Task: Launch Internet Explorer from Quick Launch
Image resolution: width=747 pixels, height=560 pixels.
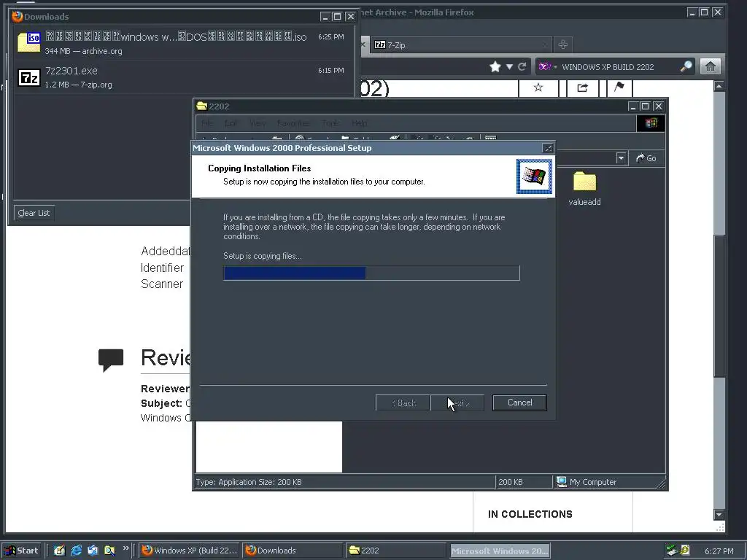Action: 76,551
